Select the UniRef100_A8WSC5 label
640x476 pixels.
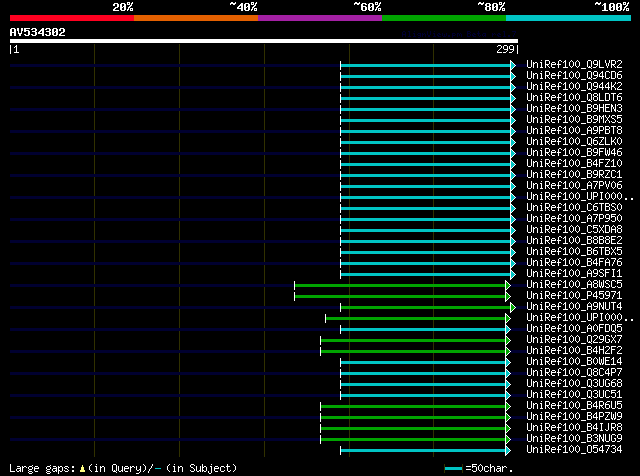click(x=574, y=285)
